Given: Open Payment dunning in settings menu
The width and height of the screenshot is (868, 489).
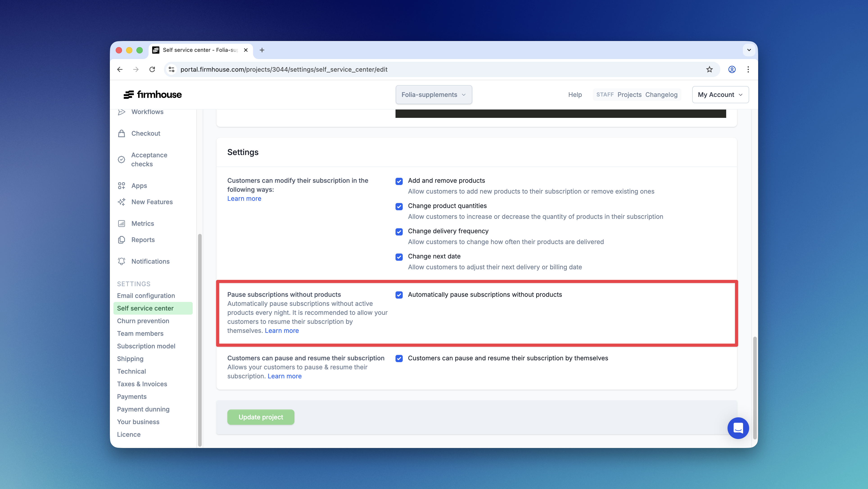Looking at the screenshot, I should (143, 409).
